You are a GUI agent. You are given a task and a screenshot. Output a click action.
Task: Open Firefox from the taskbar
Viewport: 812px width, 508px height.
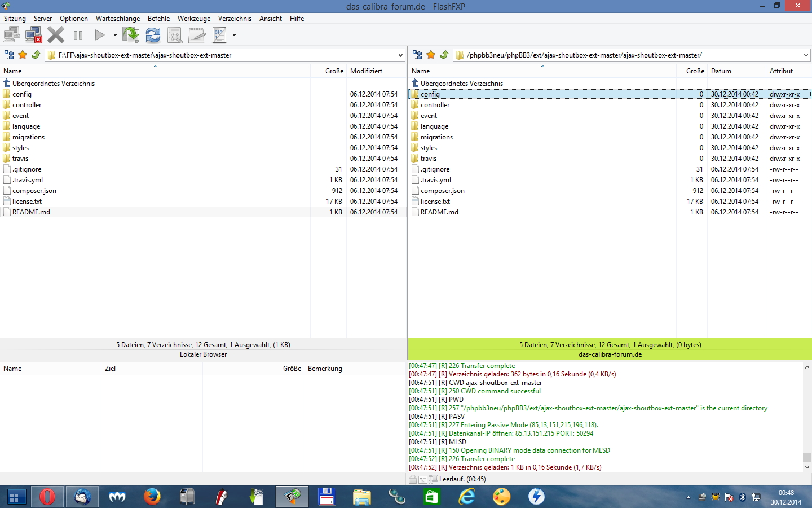(152, 497)
